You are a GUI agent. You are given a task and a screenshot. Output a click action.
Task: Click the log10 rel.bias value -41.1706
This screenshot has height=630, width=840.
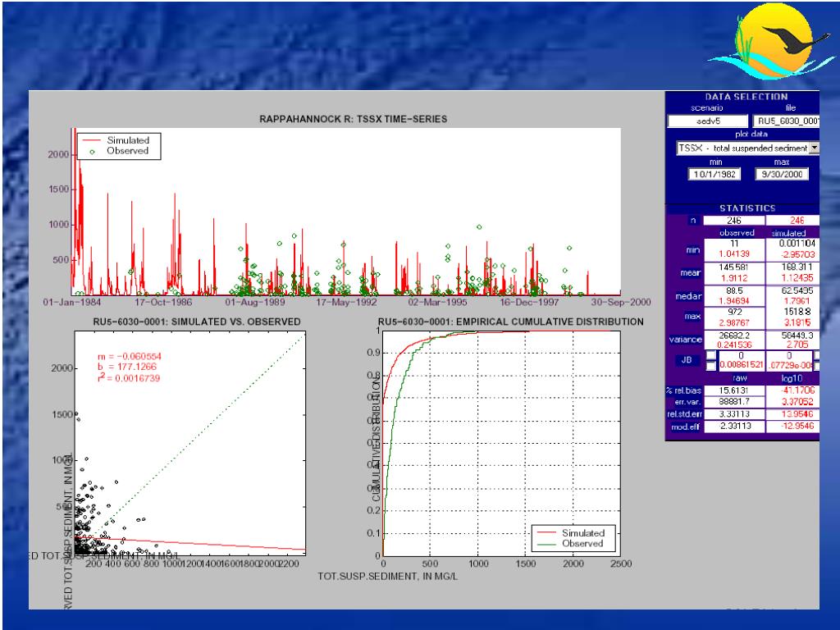point(797,390)
